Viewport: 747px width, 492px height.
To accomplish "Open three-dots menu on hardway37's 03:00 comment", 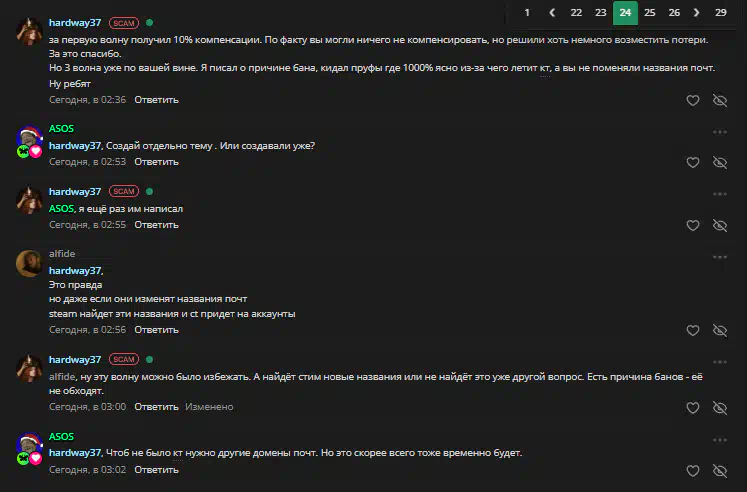I will pos(720,362).
